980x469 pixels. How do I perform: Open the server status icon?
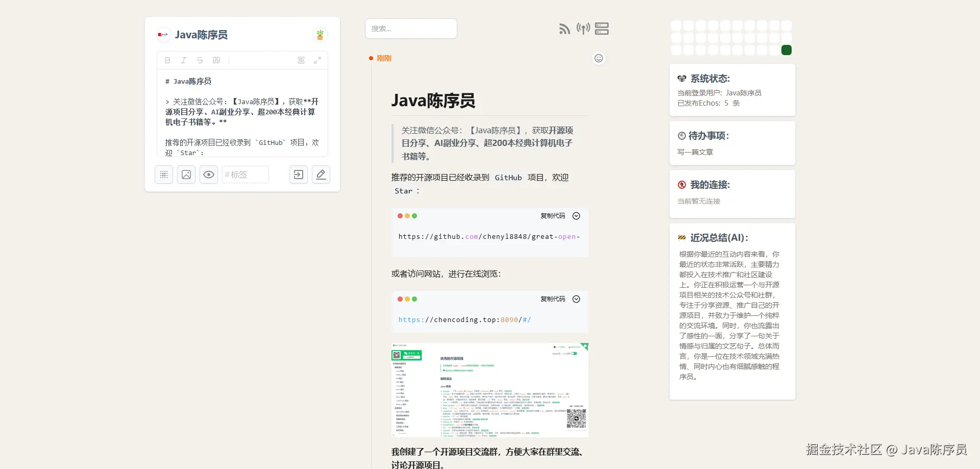tap(602, 29)
